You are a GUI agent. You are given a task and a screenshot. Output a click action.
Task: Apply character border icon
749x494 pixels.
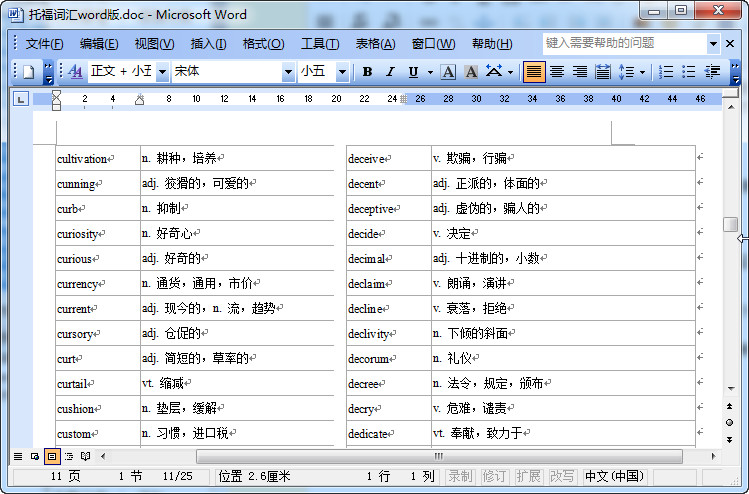[x=448, y=72]
